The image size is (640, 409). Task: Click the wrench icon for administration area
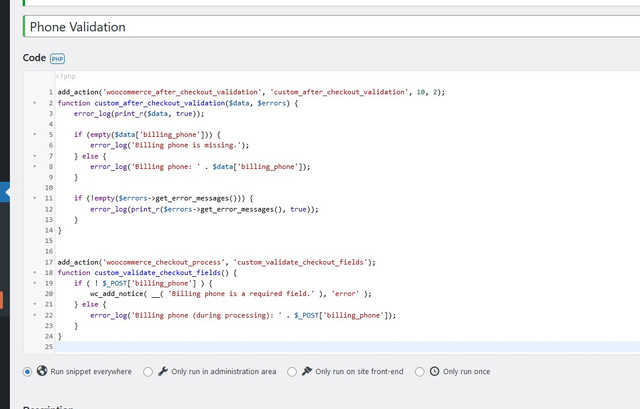point(163,371)
